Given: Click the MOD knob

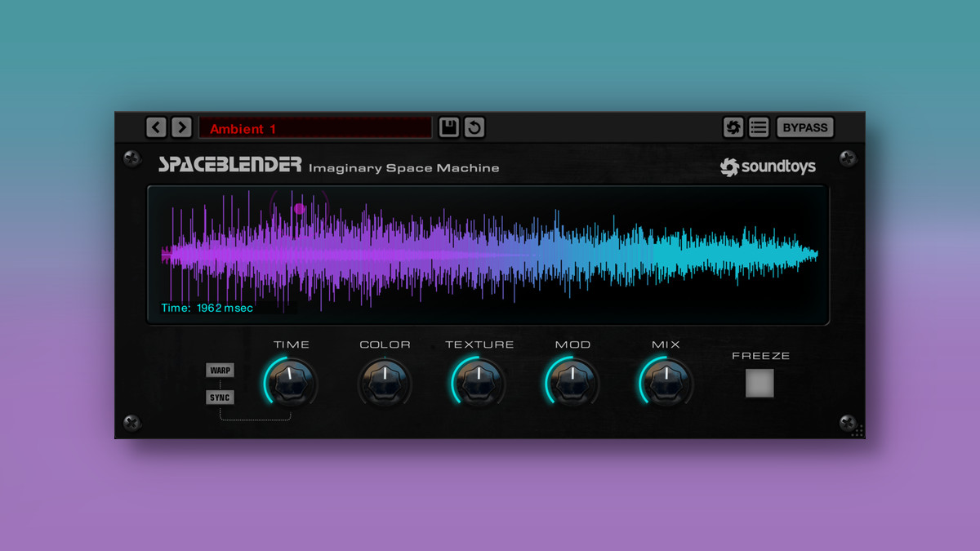Looking at the screenshot, I should 572,382.
